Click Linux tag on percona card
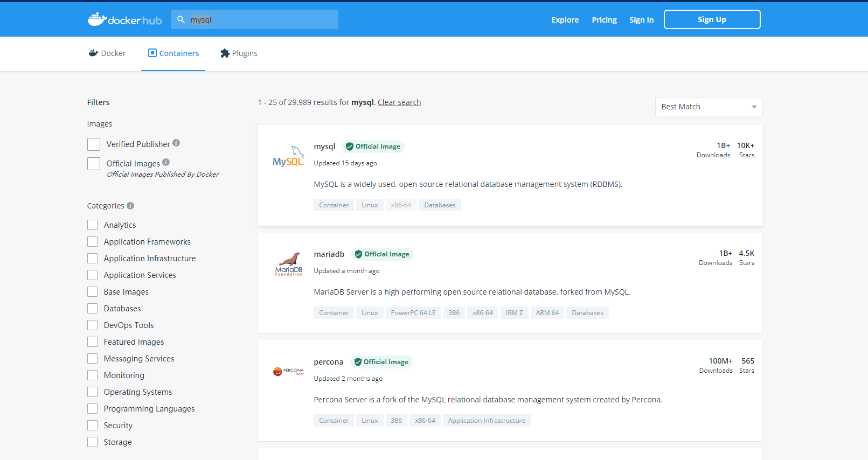This screenshot has height=460, width=868. click(370, 421)
